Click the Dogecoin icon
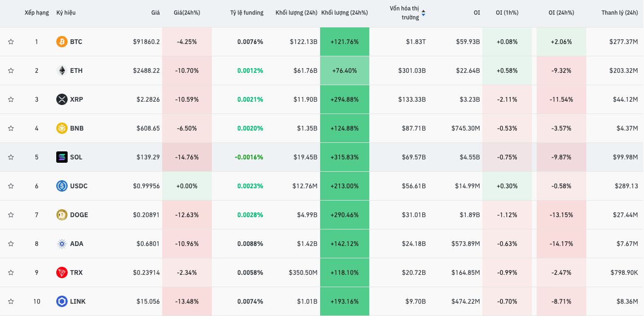Viewport: 644px width, 316px height. point(62,215)
